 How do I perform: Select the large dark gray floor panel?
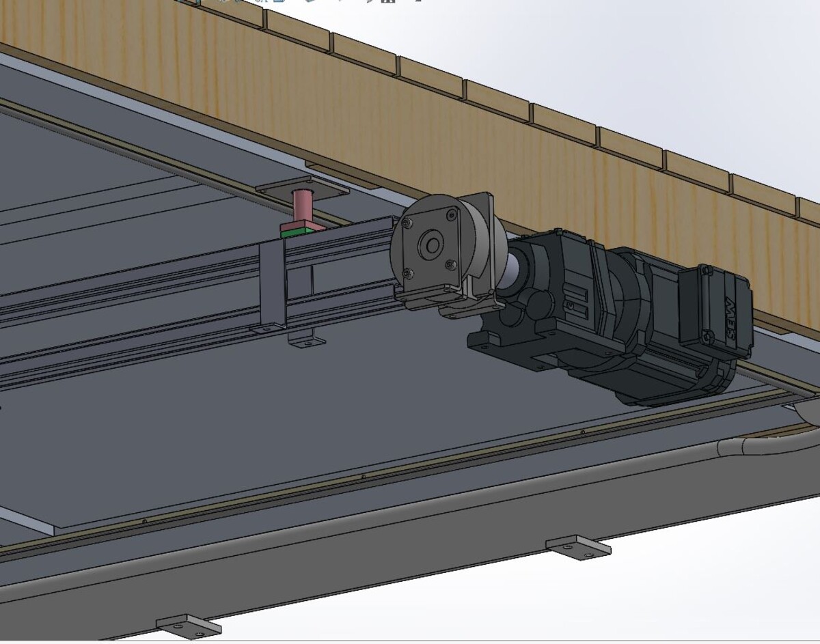coord(273,423)
